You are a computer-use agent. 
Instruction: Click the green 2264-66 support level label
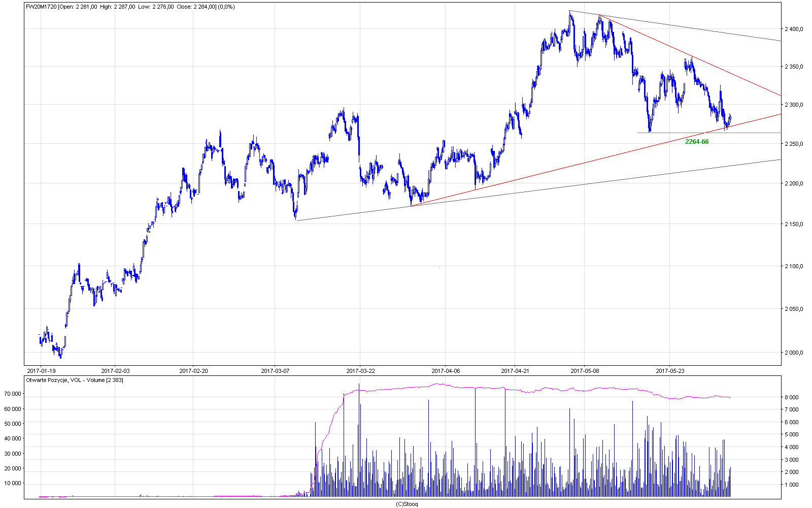[697, 142]
